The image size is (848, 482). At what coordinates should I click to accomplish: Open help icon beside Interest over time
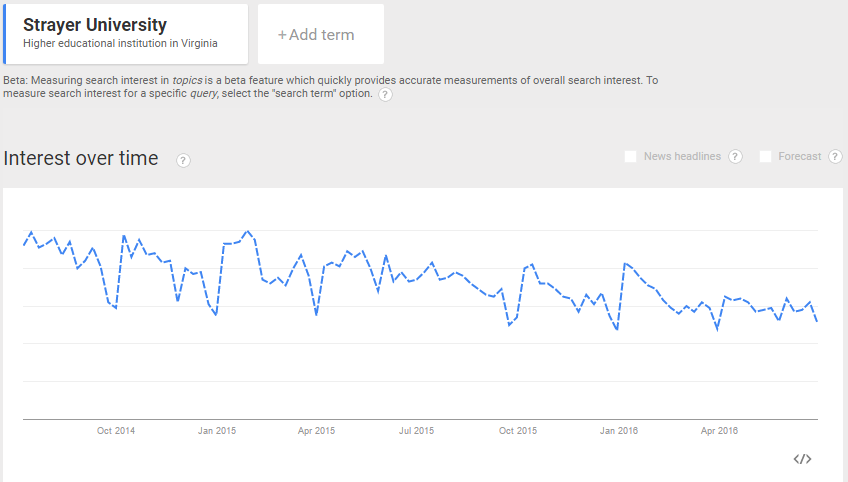point(183,160)
